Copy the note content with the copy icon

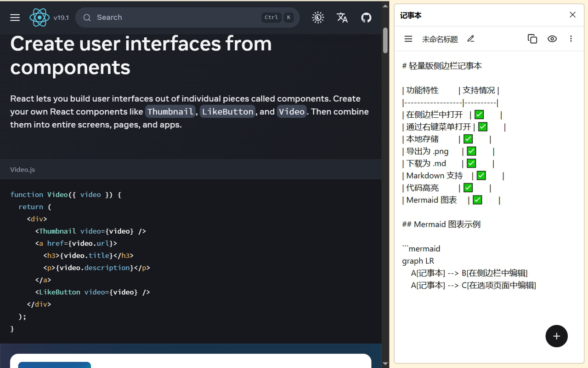[x=532, y=39]
